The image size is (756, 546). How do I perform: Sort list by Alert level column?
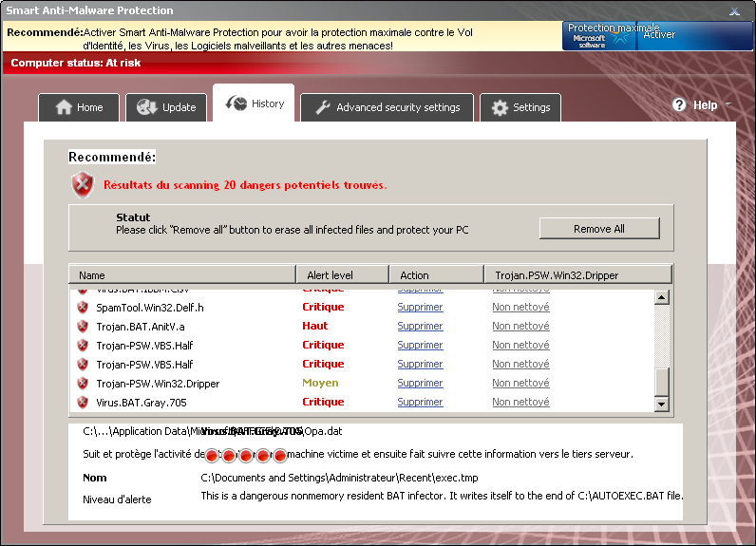coord(342,274)
